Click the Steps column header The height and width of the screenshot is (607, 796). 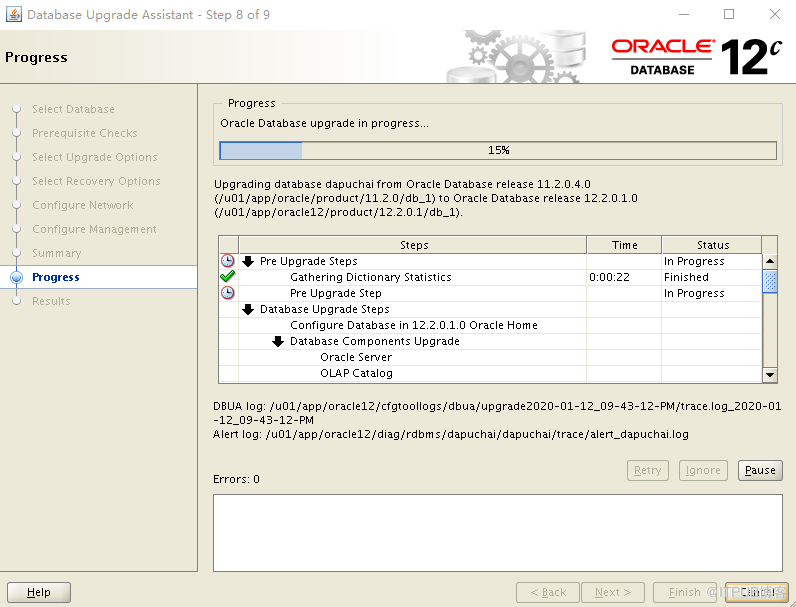tap(413, 245)
